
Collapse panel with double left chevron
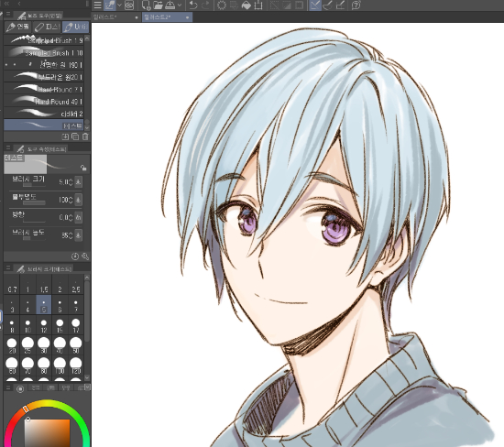point(6,4)
